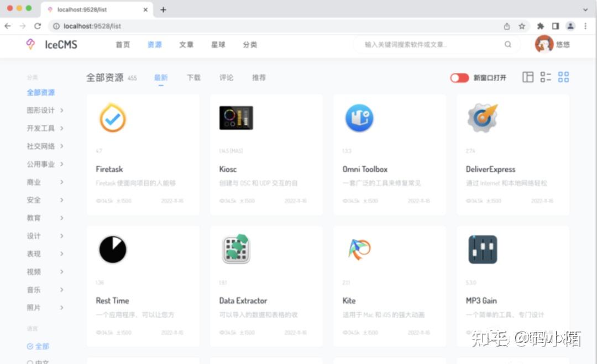Expand the 表现 category chevron
Screen dimensions: 597x364
tap(62, 254)
